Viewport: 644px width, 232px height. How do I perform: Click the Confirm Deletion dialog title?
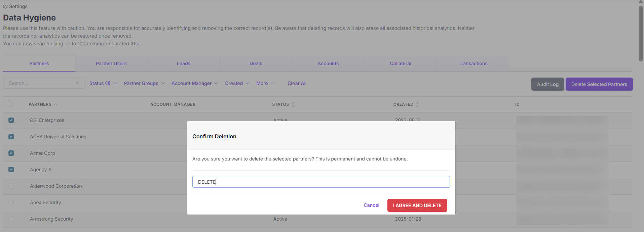coord(214,136)
